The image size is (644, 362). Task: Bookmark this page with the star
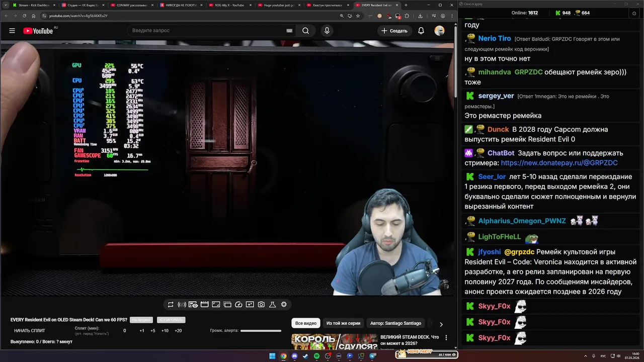[358, 16]
